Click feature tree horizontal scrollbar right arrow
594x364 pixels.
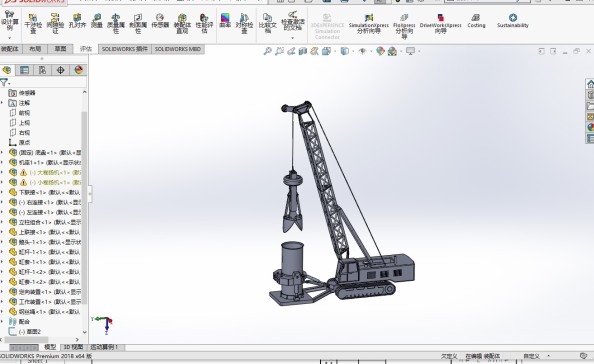click(77, 340)
